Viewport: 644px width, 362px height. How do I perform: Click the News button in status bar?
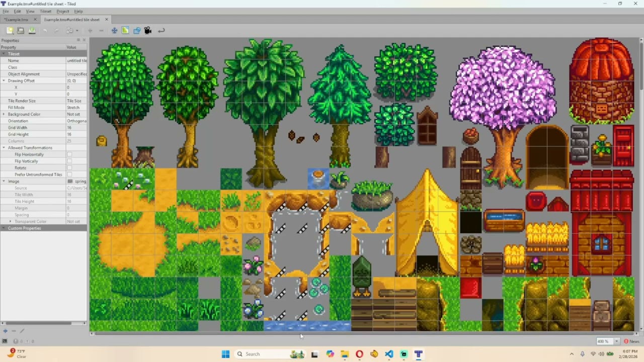631,341
